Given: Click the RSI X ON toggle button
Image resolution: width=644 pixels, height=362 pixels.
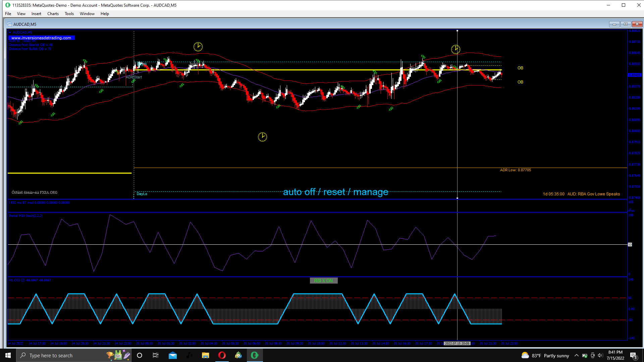Looking at the screenshot, I should pos(323,281).
